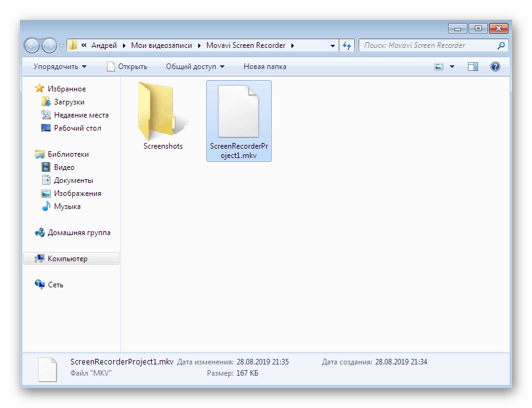Click the blue help question icon
This screenshot has width=532, height=408.
point(495,67)
